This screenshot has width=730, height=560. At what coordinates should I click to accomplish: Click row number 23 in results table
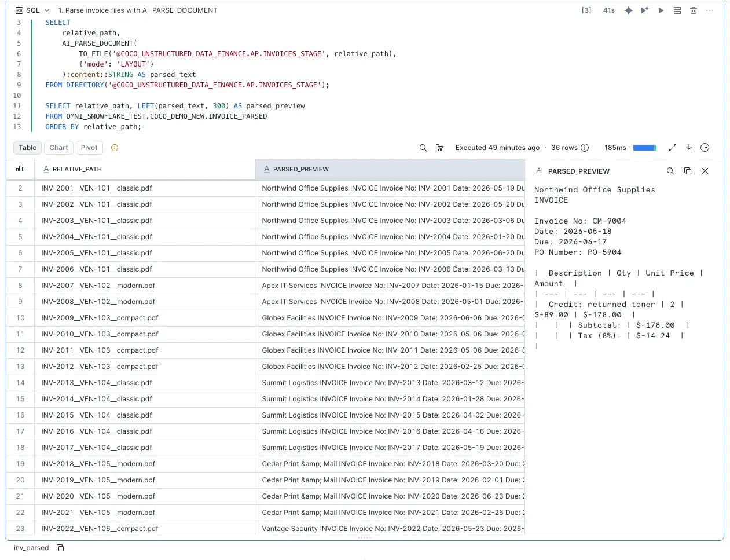click(x=20, y=529)
